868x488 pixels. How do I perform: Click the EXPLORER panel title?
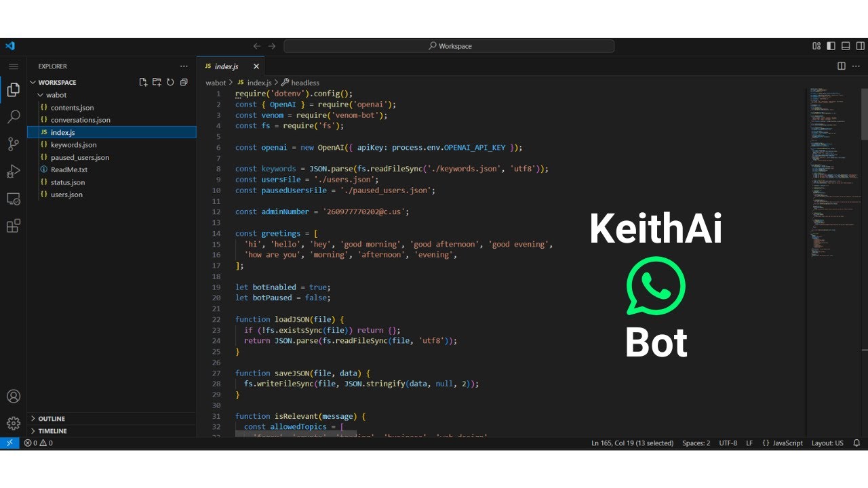point(52,66)
